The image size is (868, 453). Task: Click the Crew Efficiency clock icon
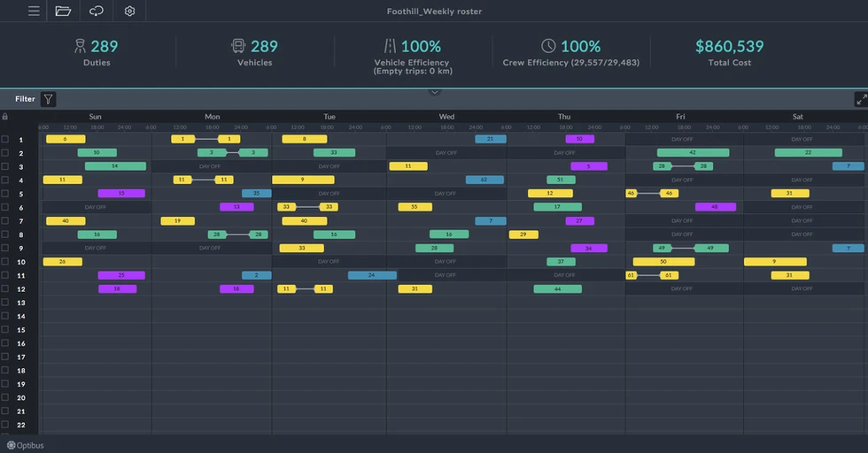pyautogui.click(x=548, y=46)
